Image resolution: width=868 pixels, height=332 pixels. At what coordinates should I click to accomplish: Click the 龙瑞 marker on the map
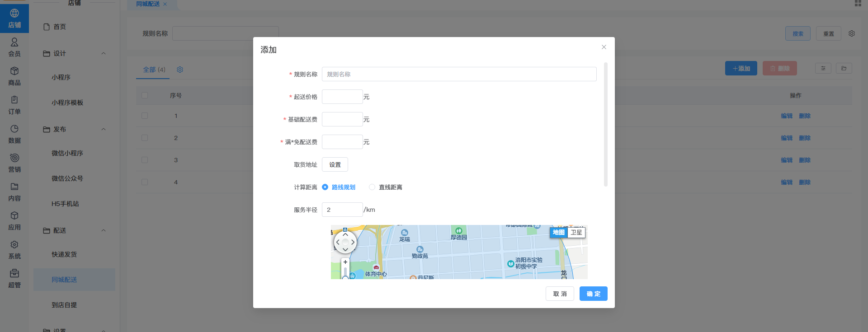[405, 233]
